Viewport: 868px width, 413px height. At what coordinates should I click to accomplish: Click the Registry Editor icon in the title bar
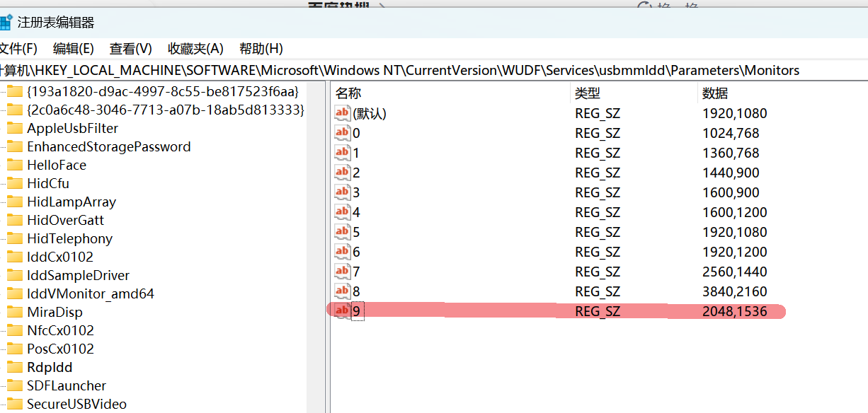(7, 22)
